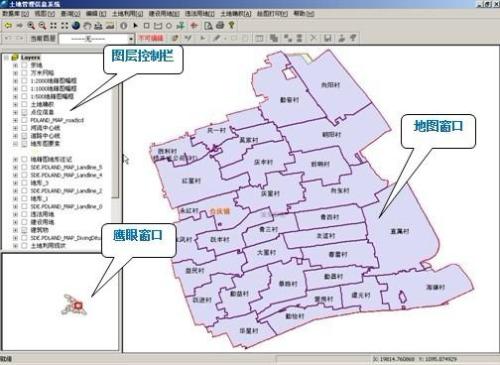
Task: Click the red 不可编辑 button
Action: coord(151,38)
